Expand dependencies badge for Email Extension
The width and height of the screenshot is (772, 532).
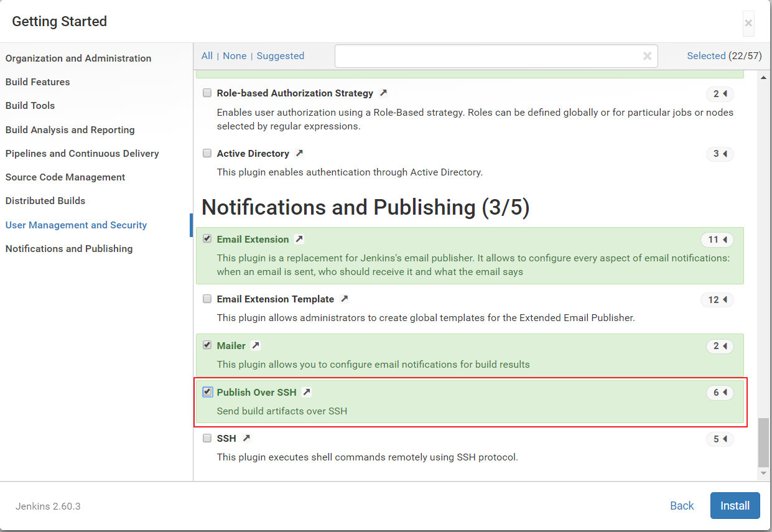click(x=717, y=240)
